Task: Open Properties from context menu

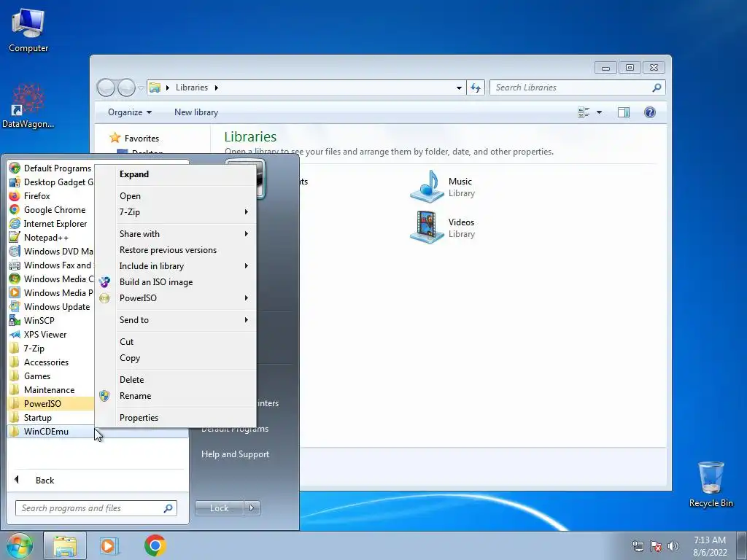Action: click(175, 418)
